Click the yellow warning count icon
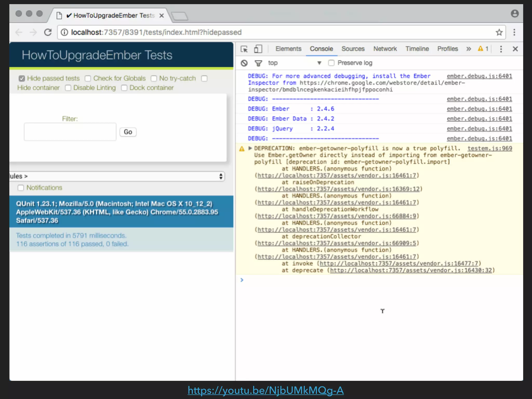532x399 pixels. click(x=481, y=49)
